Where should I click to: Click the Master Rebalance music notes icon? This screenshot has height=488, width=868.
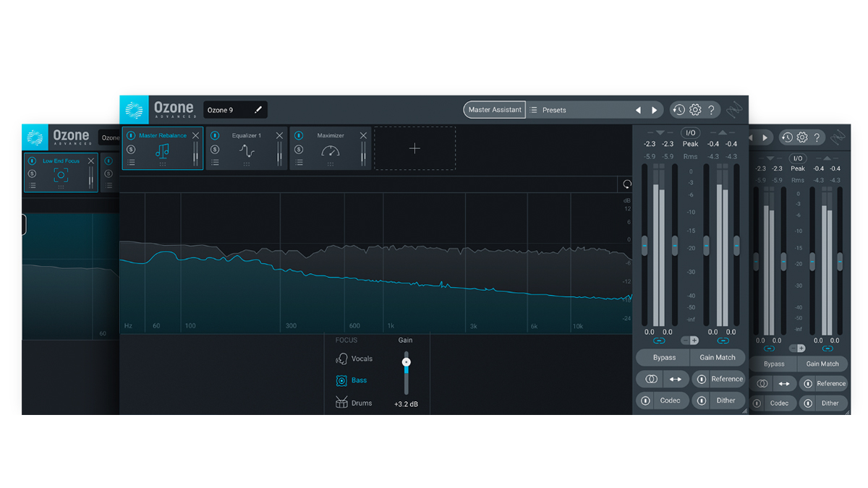[163, 150]
